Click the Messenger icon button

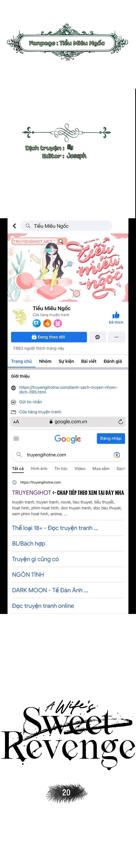coord(97,337)
